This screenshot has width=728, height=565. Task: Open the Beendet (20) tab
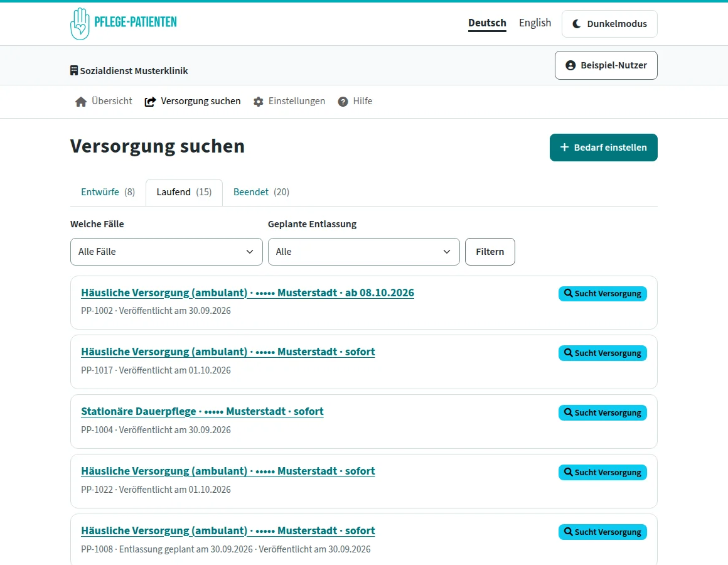(261, 192)
